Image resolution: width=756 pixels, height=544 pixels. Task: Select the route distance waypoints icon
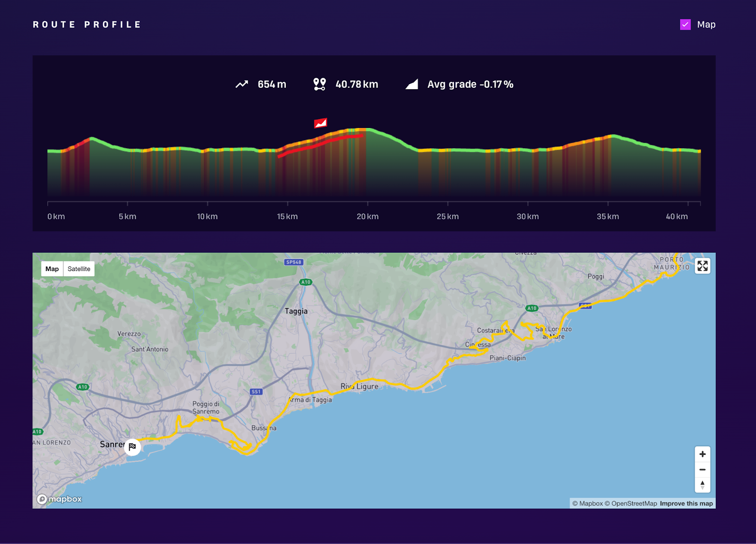point(320,84)
